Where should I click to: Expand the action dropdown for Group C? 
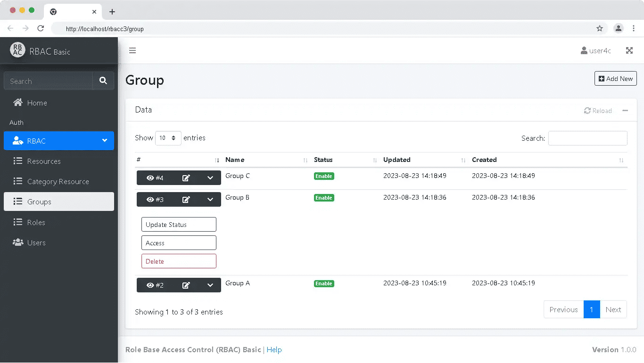click(210, 178)
